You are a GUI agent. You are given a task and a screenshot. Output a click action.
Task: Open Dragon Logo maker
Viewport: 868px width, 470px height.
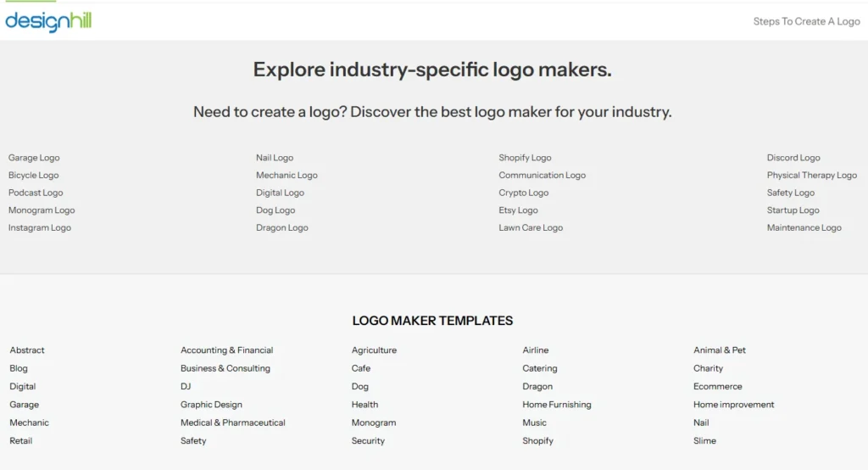pos(281,228)
